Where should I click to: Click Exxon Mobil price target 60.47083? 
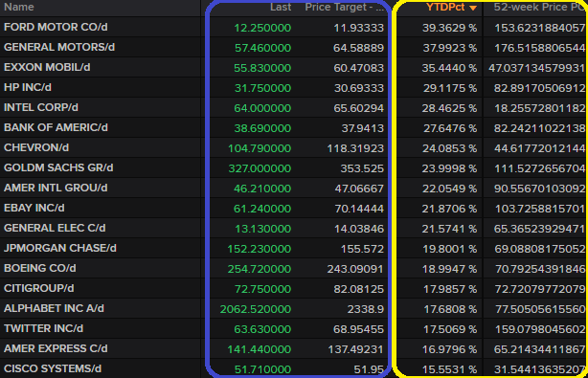(359, 68)
